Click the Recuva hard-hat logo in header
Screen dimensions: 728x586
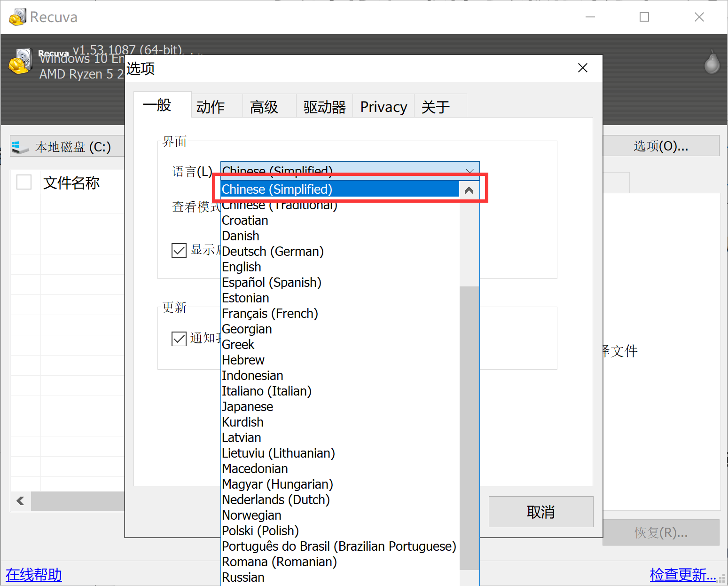[x=20, y=62]
